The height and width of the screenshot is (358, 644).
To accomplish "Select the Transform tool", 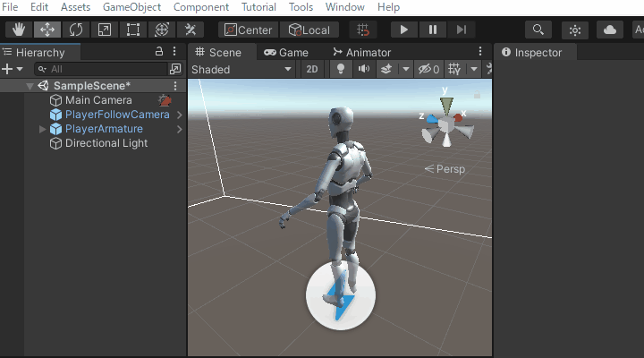I will click(x=161, y=30).
